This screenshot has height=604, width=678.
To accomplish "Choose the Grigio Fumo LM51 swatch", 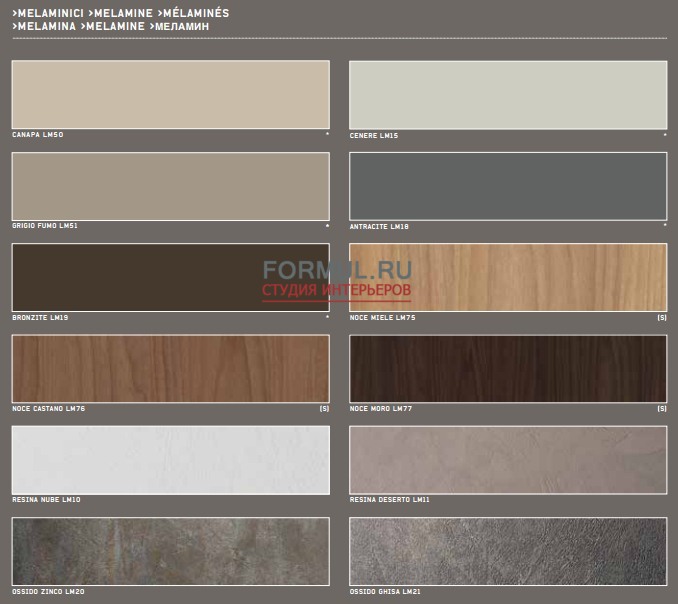I will (170, 186).
